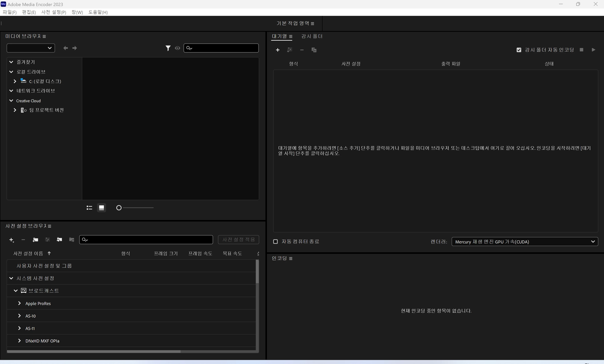Toggle the eye visibility icon in Media Browser

point(178,48)
